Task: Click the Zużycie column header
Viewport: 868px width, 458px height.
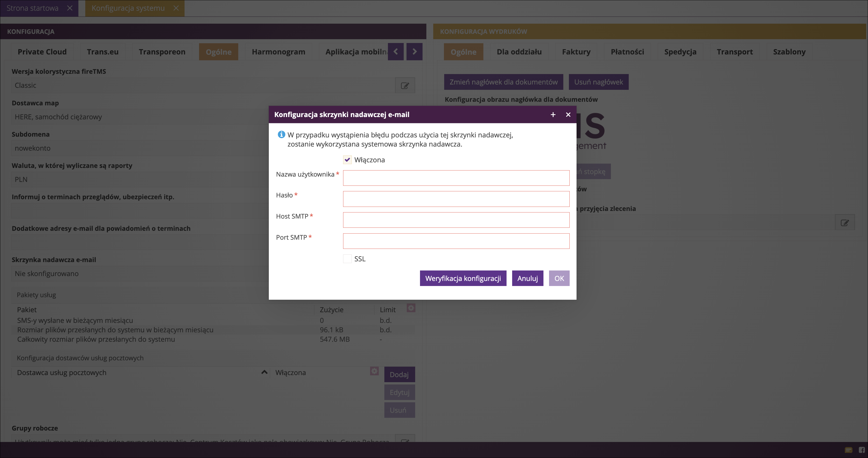Action: click(x=344, y=309)
